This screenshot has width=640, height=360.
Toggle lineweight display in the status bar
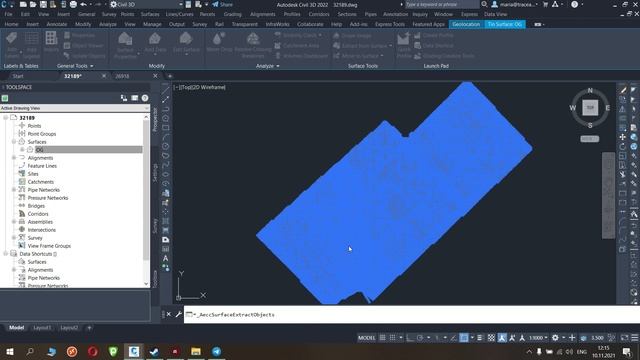click(x=480, y=338)
